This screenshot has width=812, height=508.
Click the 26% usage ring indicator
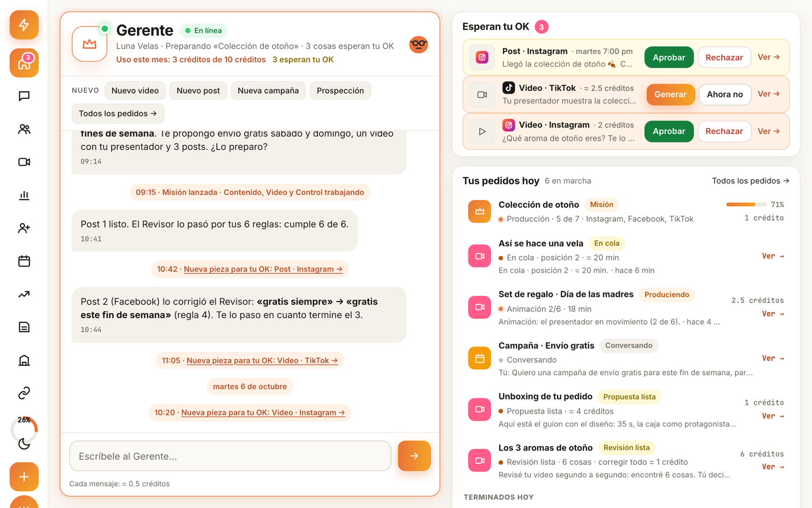(x=24, y=428)
